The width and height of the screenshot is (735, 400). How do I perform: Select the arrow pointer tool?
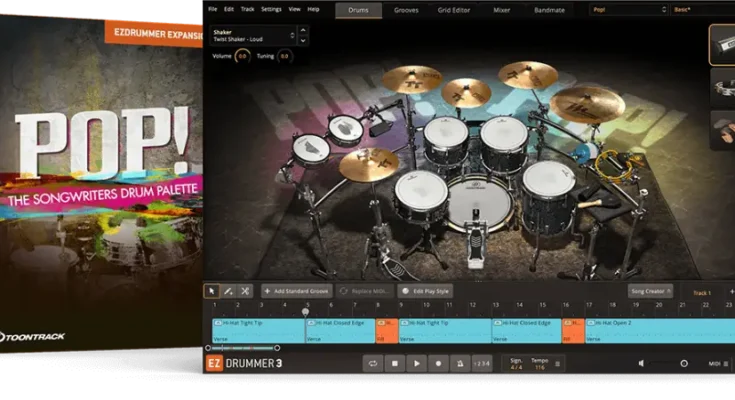(212, 291)
